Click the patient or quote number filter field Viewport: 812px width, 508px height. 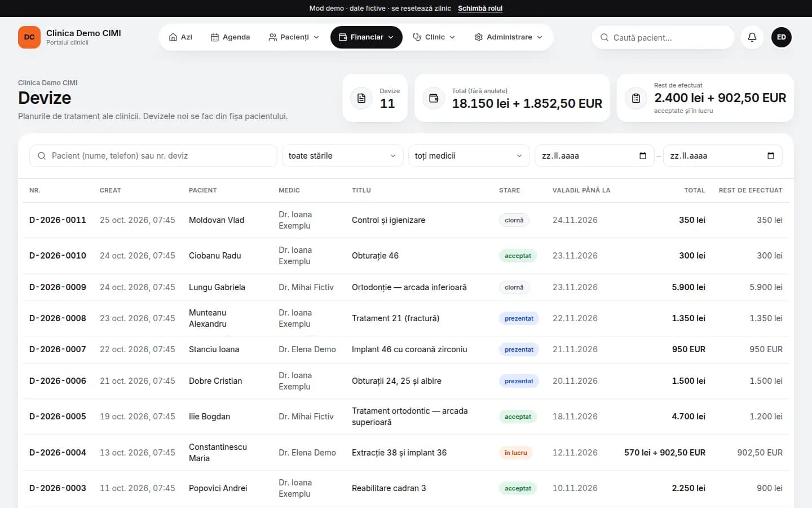click(153, 156)
